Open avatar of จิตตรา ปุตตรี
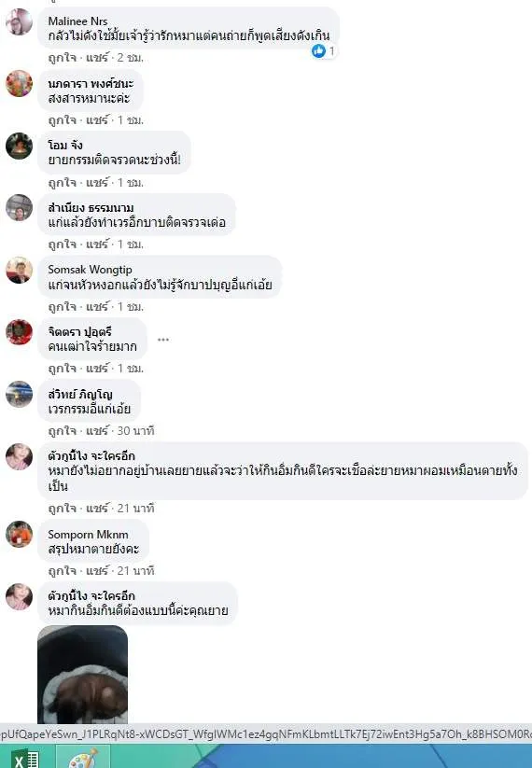Screen dimensions: 532x768 click(19, 332)
